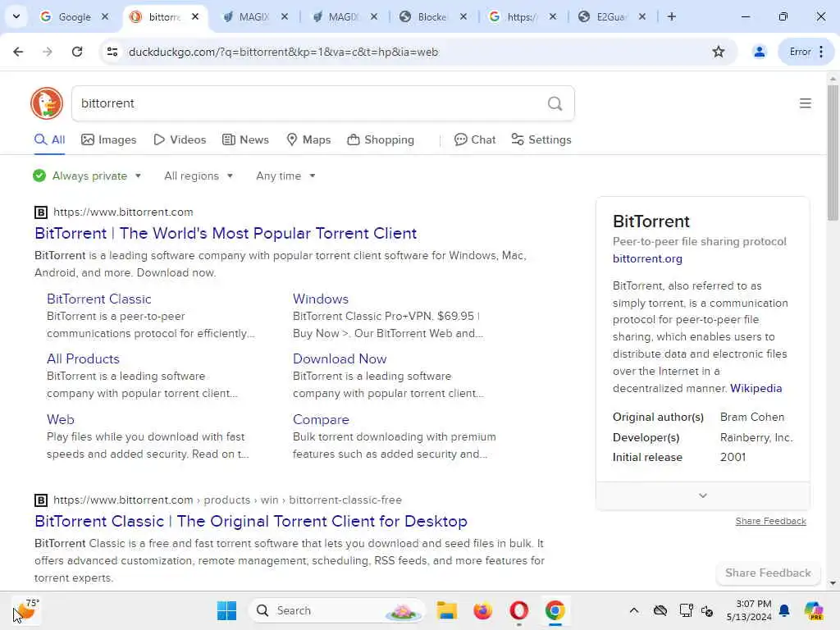Open the Windows Start menu
The width and height of the screenshot is (840, 630).
(226, 610)
